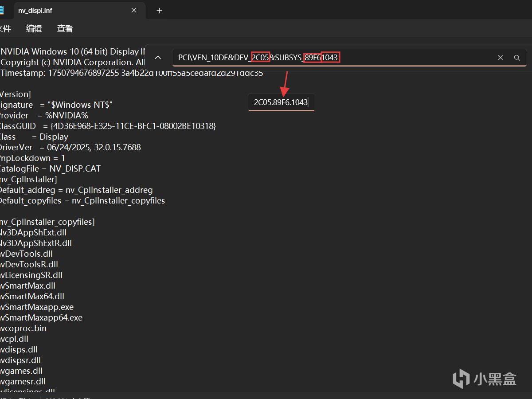Open a new tab with plus button
Viewport: 532px width, 399px height.
(160, 11)
